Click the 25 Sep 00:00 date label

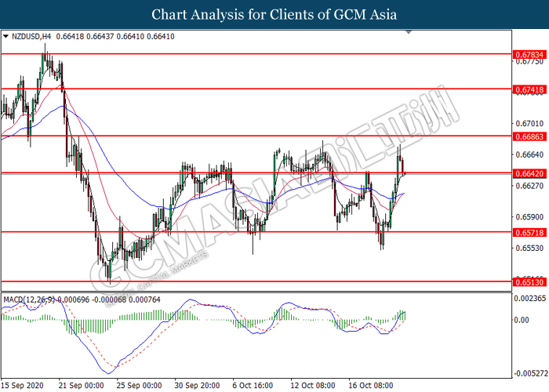click(139, 386)
